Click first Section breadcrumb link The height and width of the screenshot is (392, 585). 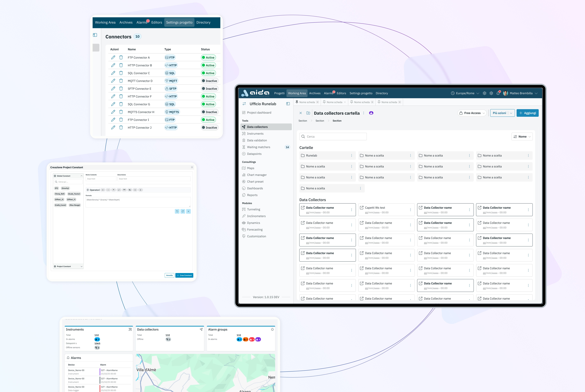303,121
